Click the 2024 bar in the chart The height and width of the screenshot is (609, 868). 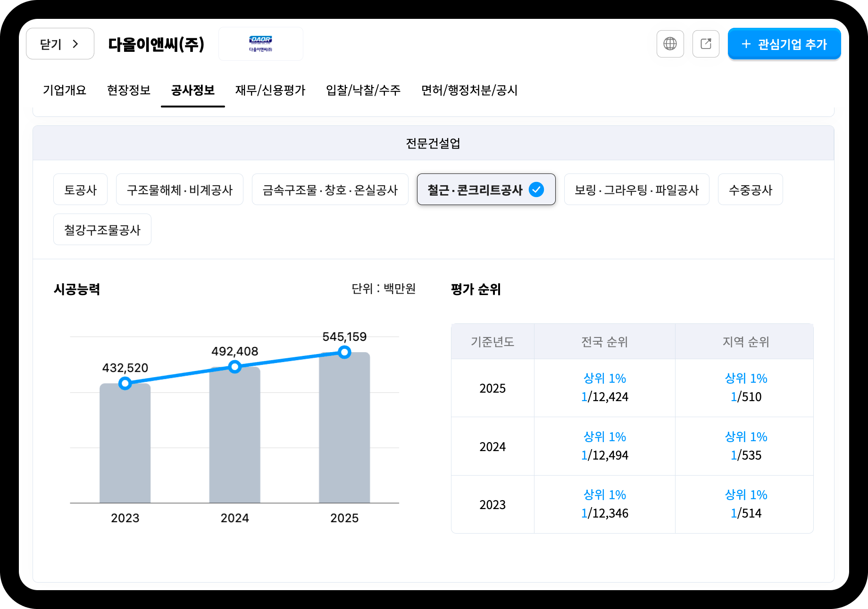click(235, 436)
